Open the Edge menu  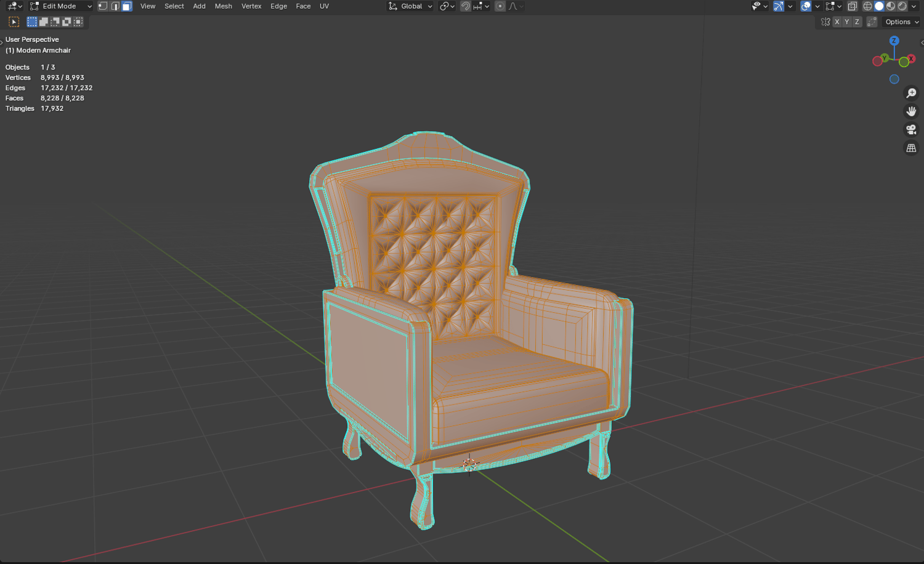pos(279,6)
